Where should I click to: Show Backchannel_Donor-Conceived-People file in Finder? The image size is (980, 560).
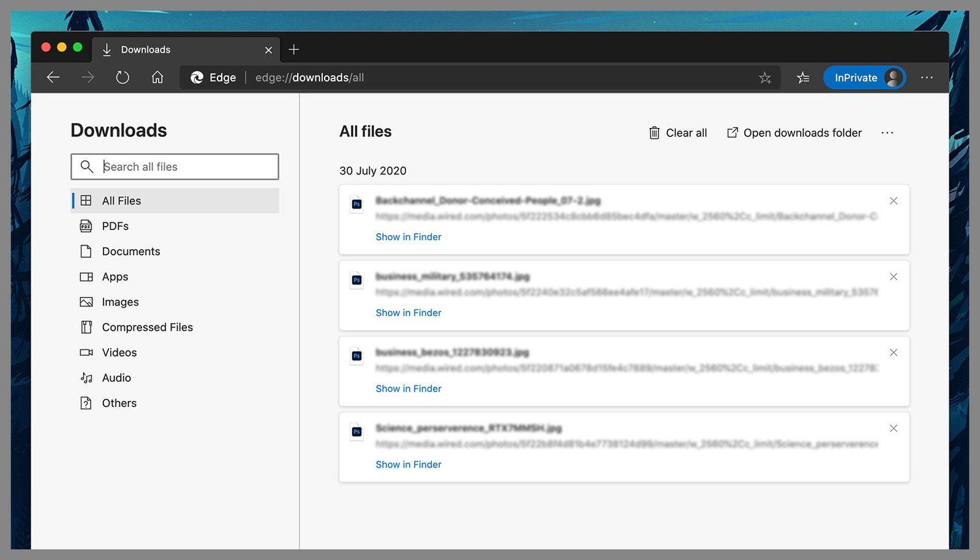(409, 237)
